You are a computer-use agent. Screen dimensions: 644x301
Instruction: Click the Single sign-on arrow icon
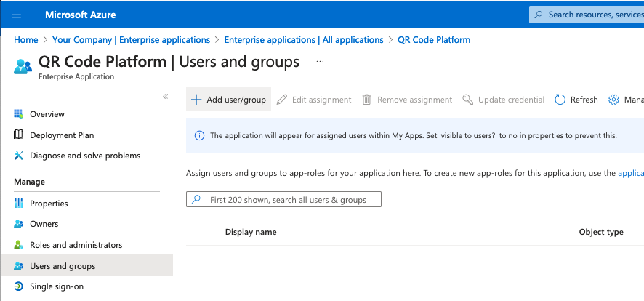click(18, 286)
